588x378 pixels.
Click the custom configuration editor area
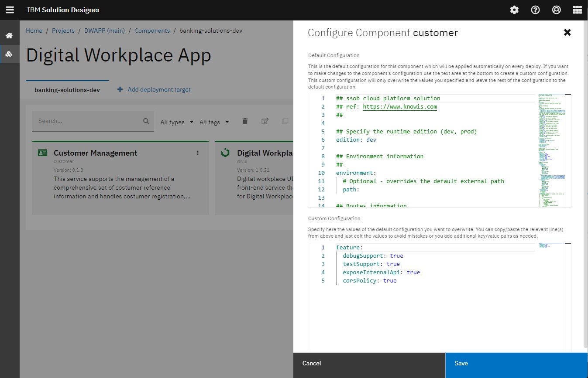click(437, 314)
